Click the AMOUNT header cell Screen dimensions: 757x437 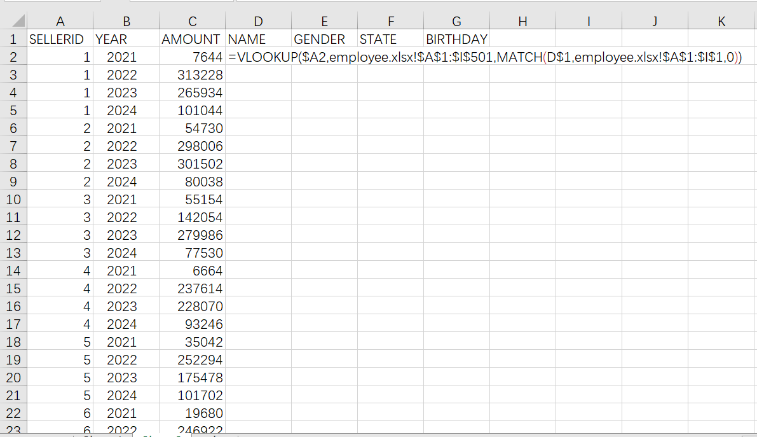pos(192,39)
